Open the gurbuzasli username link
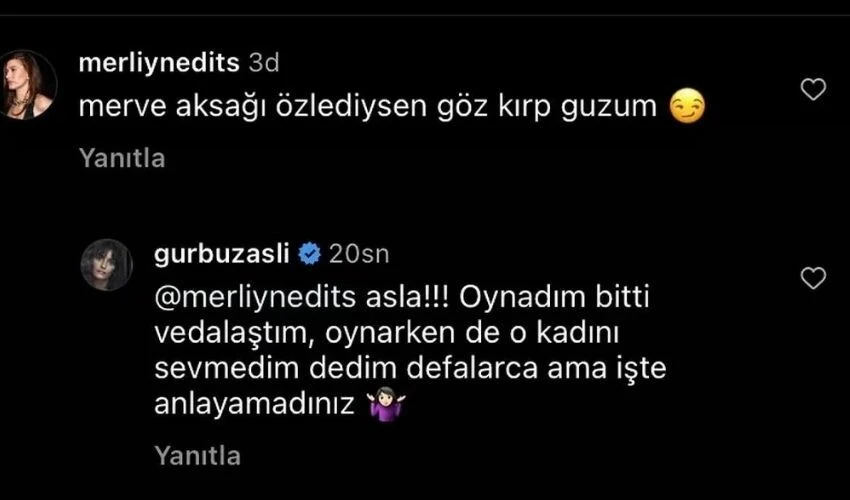Screen dimensions: 850x500 click(x=221, y=256)
